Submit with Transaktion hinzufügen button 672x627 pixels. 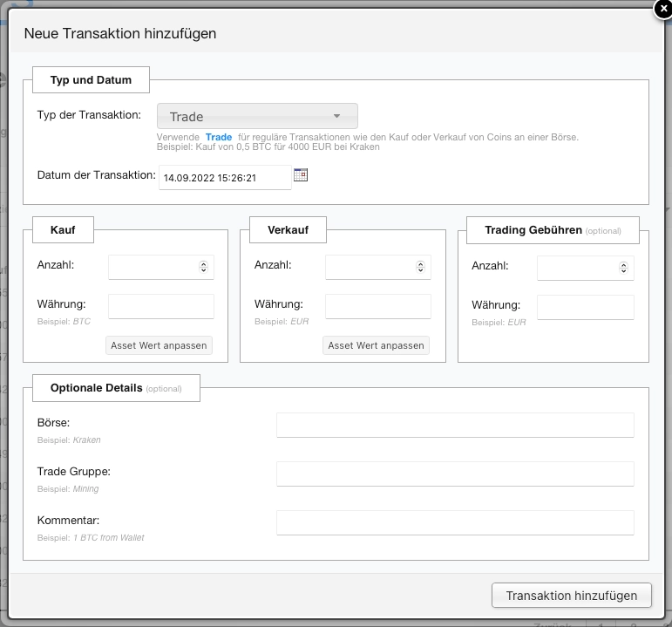571,596
